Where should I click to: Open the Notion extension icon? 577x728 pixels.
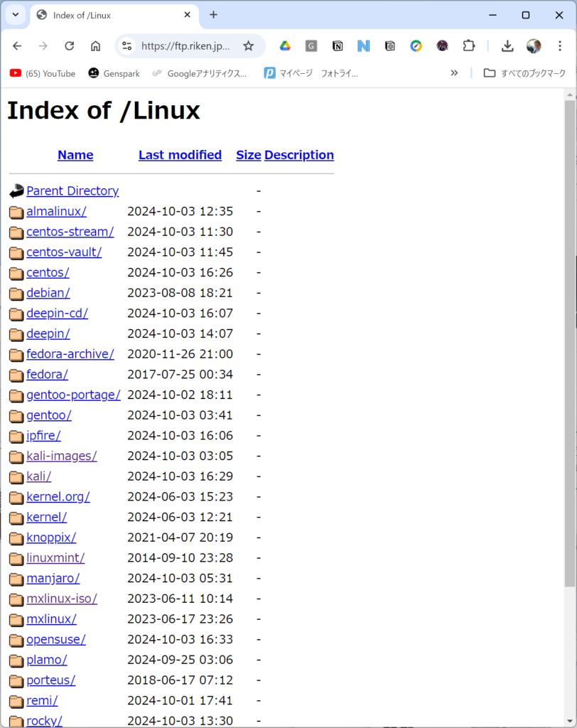338,45
